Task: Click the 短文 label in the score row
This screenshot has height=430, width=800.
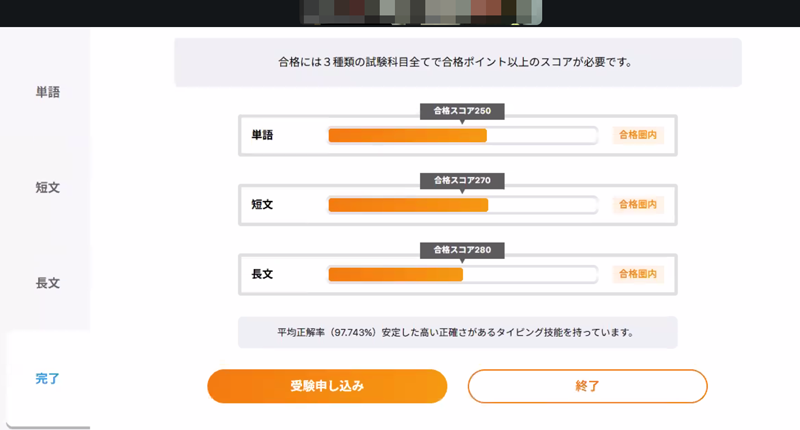Action: 262,204
